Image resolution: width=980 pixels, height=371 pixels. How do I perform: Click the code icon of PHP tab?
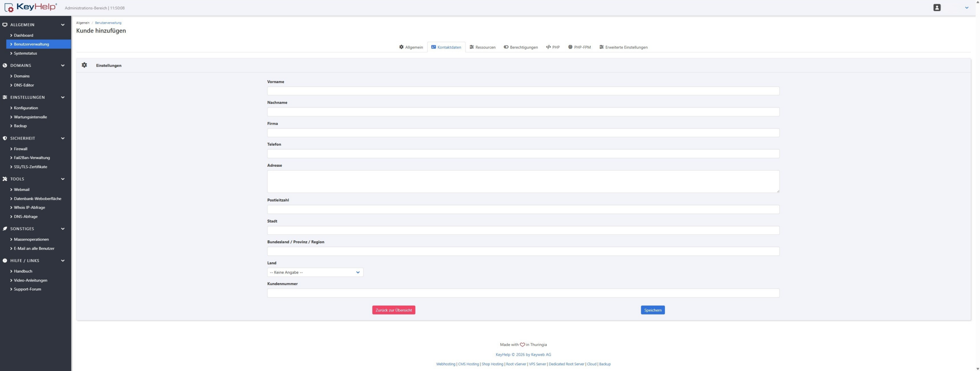click(548, 47)
